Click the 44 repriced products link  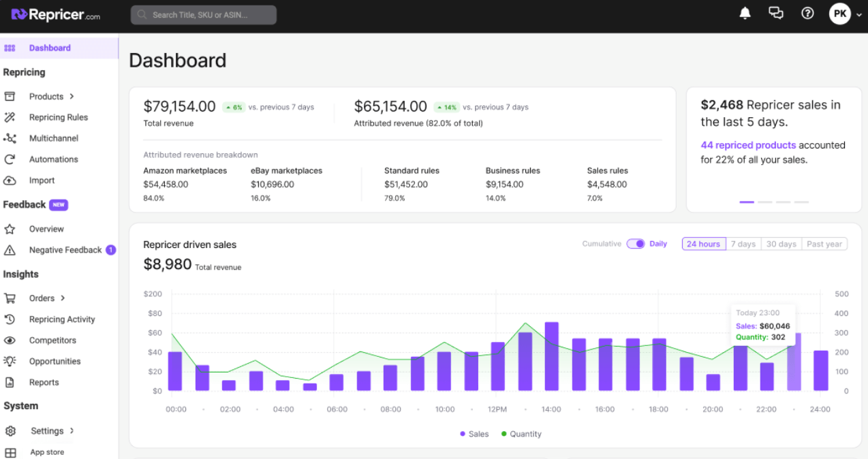748,145
